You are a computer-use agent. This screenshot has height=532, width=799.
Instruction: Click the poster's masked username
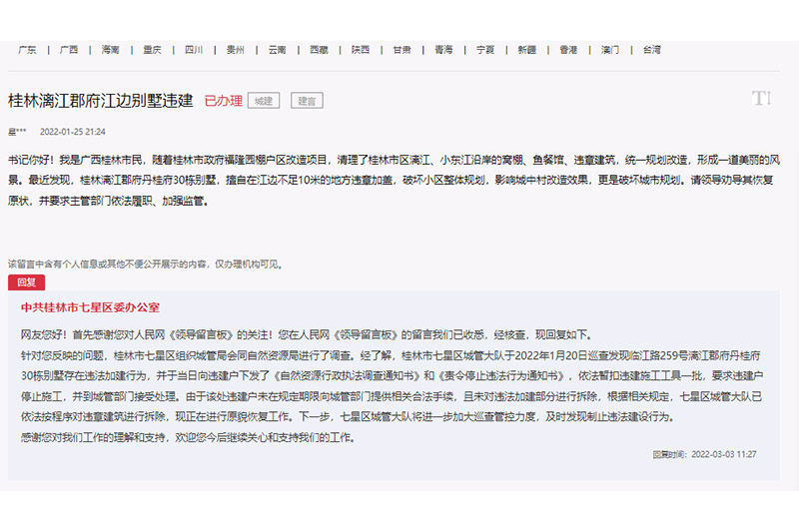click(17, 132)
